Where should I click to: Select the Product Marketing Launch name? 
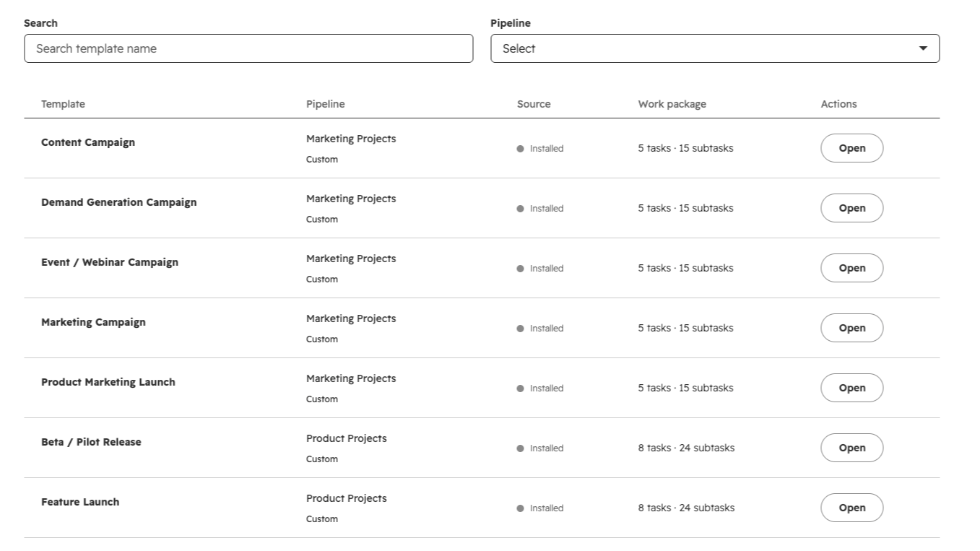coord(108,382)
